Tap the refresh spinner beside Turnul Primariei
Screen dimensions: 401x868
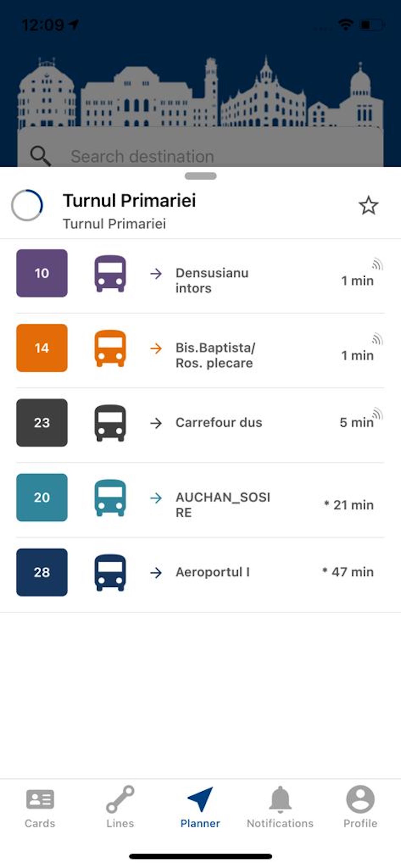pyautogui.click(x=27, y=205)
